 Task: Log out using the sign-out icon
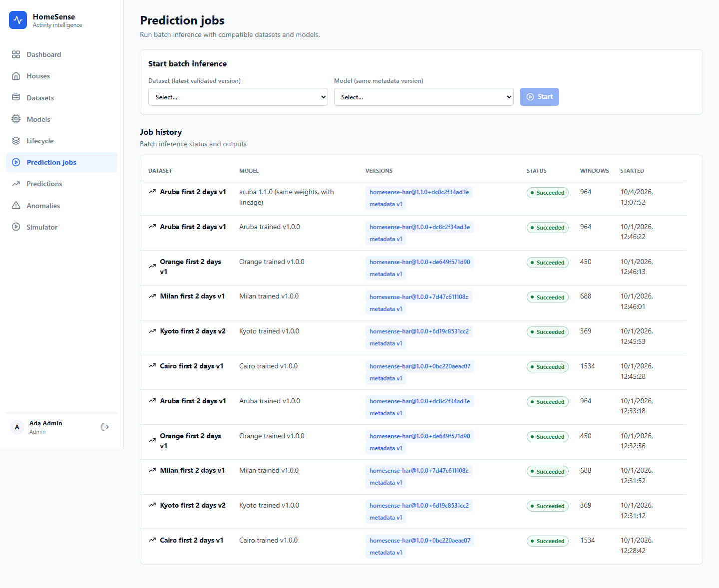pyautogui.click(x=105, y=427)
